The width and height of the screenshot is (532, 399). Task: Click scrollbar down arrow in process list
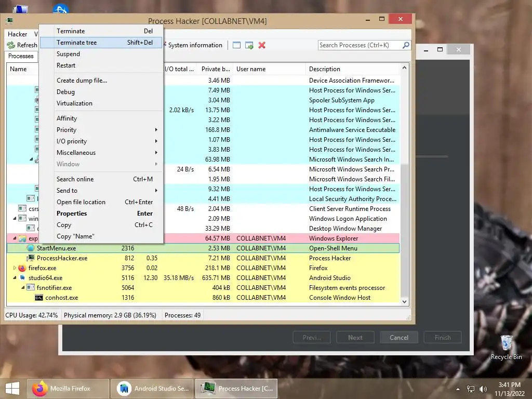(404, 302)
